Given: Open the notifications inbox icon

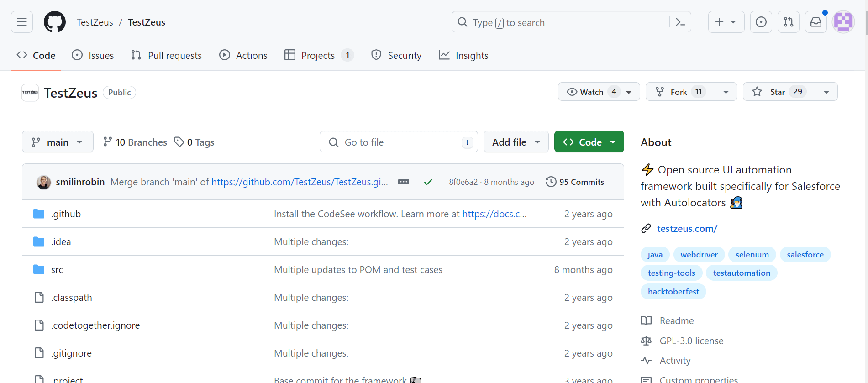Looking at the screenshot, I should 815,22.
